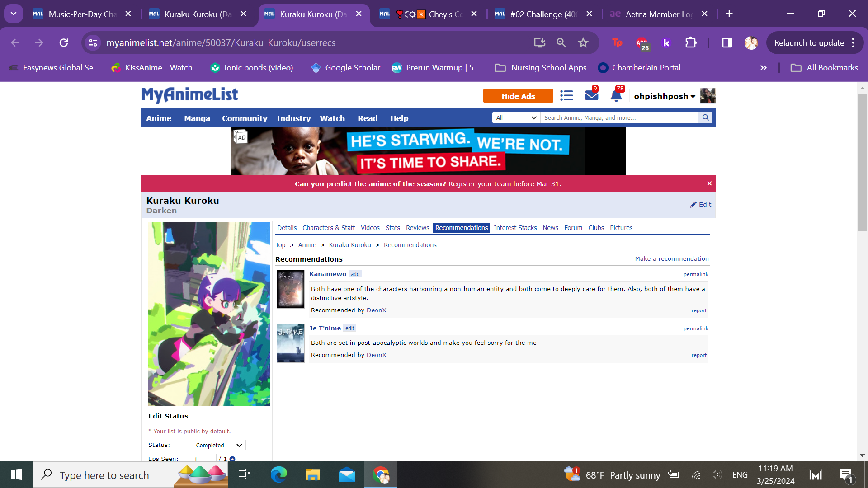Open the messages envelope icon
This screenshot has width=868, height=488.
(591, 95)
